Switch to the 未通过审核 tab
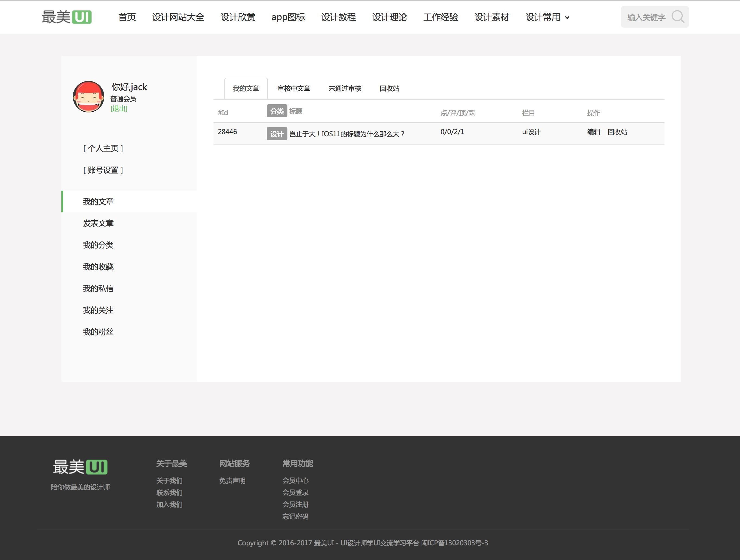The width and height of the screenshot is (740, 560). point(345,88)
